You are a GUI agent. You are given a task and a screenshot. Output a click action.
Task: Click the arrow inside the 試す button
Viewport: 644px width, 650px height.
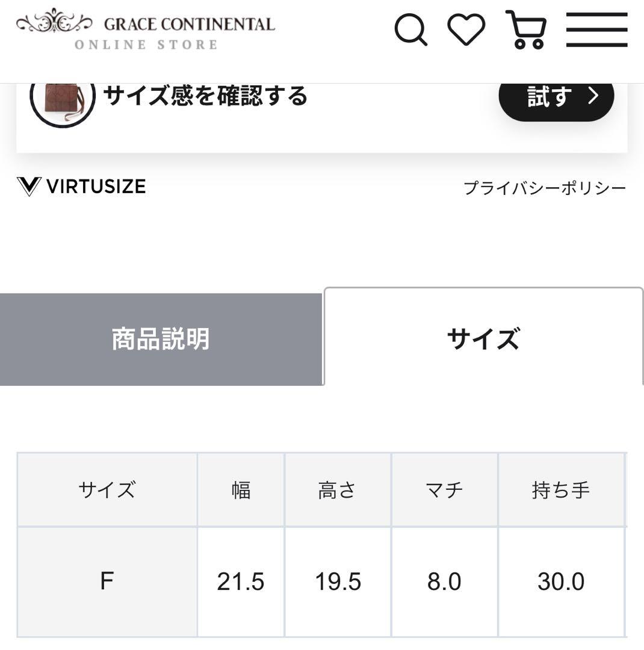tap(593, 96)
